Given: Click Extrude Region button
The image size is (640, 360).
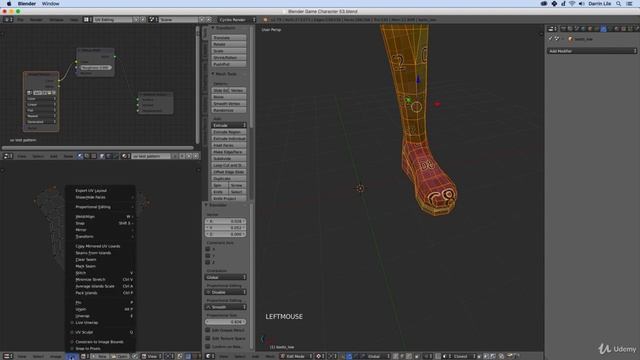Looking at the screenshot, I should 229,132.
